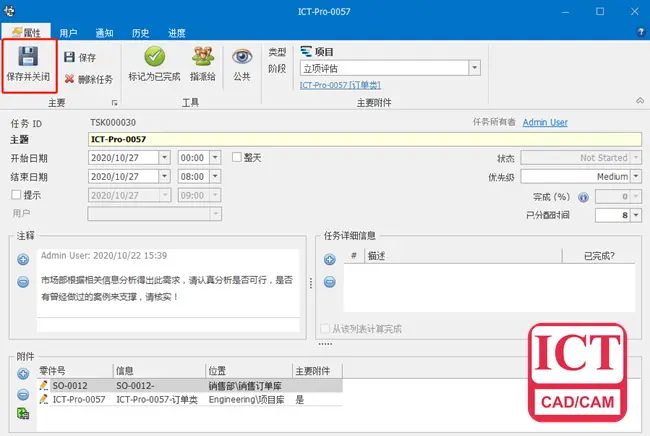Click the comment text area in 注释
Image resolution: width=650 pixels, height=436 pixels.
168,283
